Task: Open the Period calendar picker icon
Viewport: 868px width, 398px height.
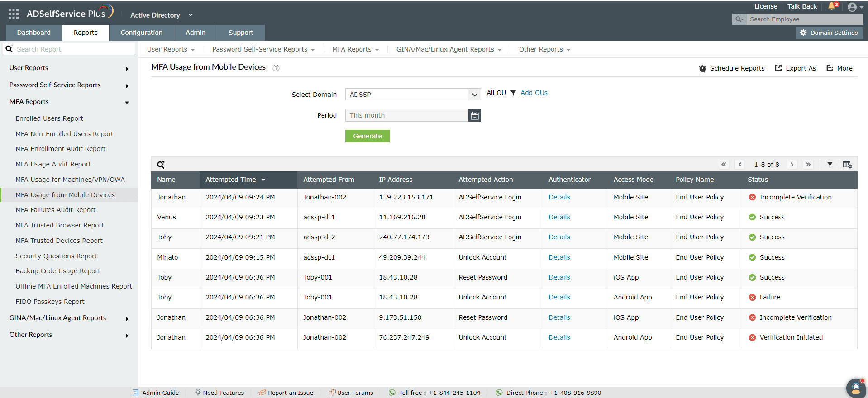Action: 474,115
